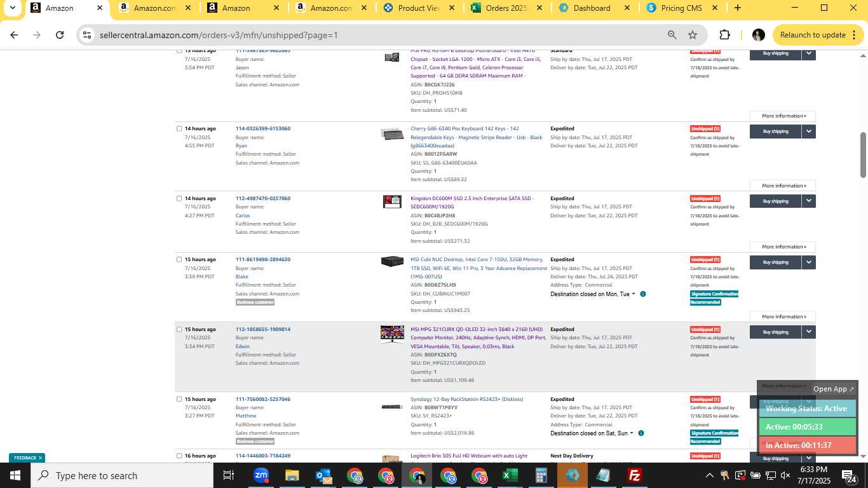Open FileZilla from the taskbar
Viewport: 868px width, 488px height.
634,475
